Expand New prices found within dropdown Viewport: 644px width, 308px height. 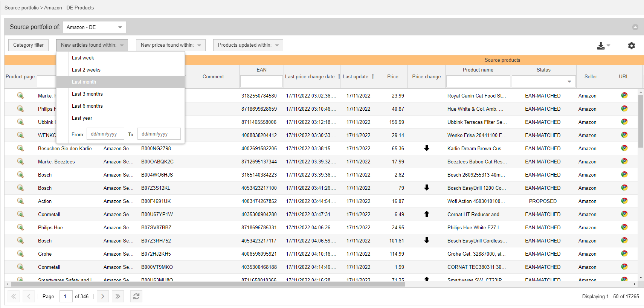click(171, 45)
